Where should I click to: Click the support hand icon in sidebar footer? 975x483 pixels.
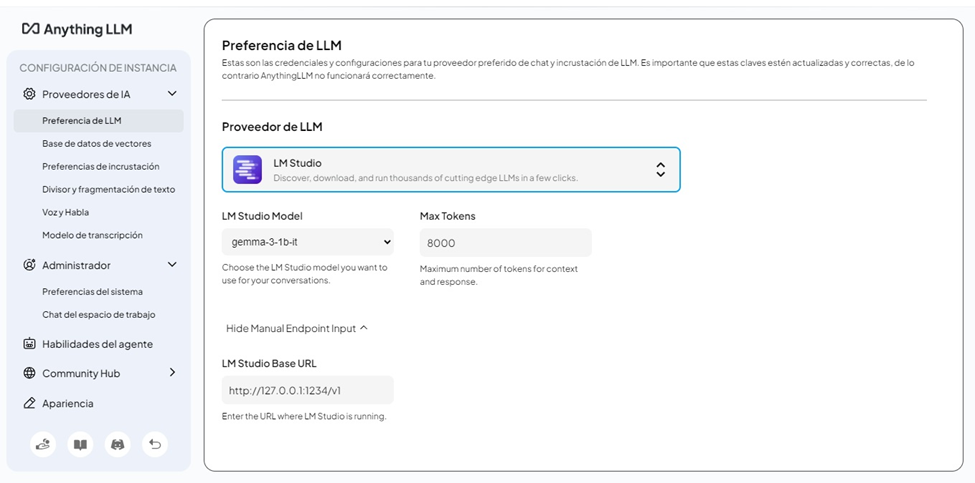pyautogui.click(x=43, y=444)
